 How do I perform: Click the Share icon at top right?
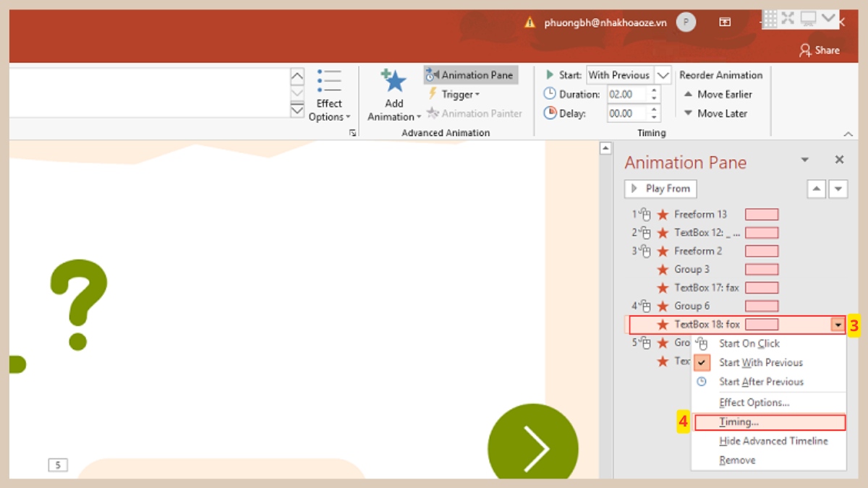(805, 50)
